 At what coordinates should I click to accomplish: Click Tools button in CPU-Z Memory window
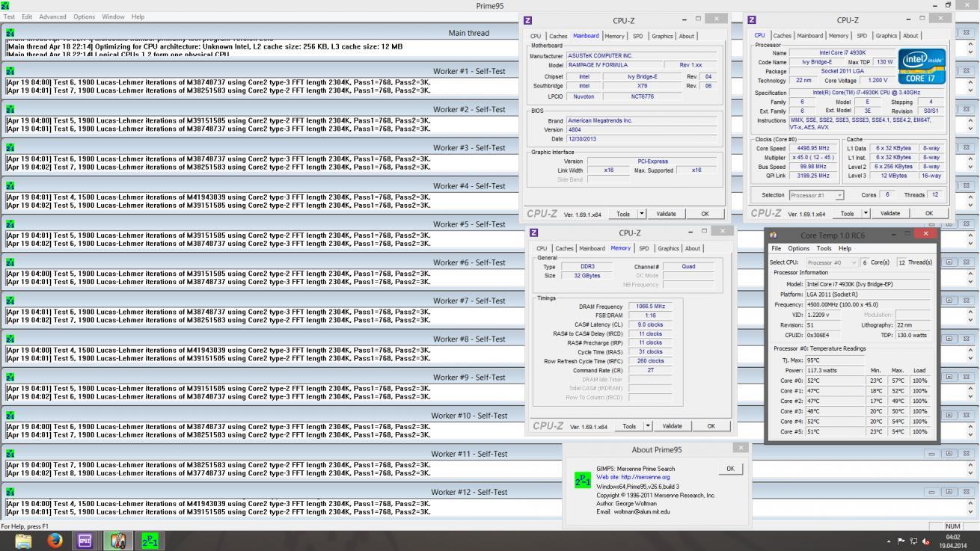(x=628, y=426)
